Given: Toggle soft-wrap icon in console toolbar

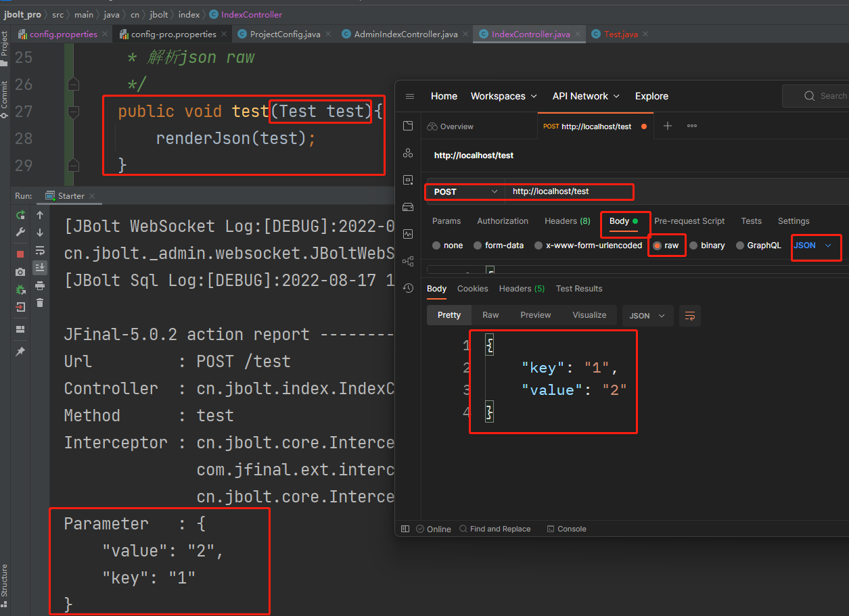Looking at the screenshot, I should tap(40, 250).
